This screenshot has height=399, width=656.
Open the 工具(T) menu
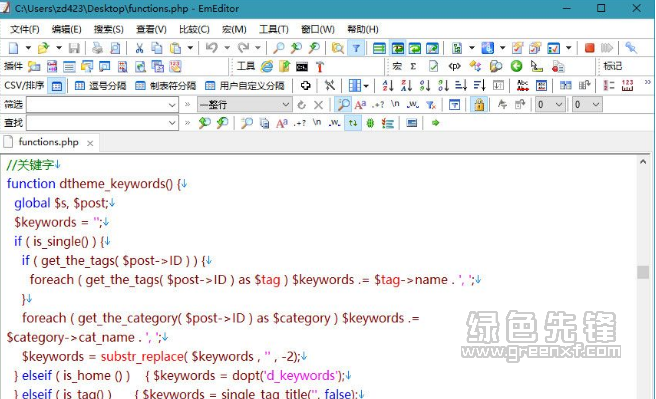click(274, 29)
